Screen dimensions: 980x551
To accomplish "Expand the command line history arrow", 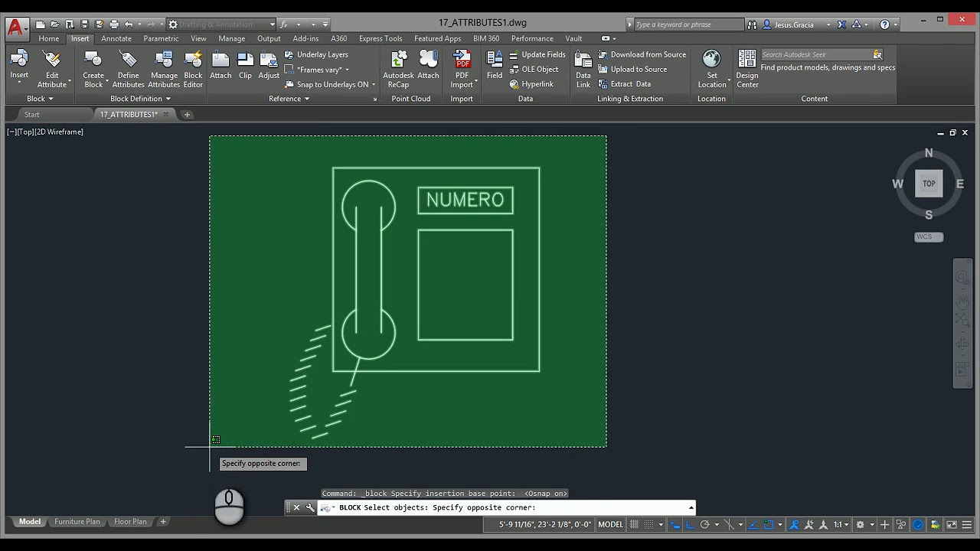I will tap(691, 507).
